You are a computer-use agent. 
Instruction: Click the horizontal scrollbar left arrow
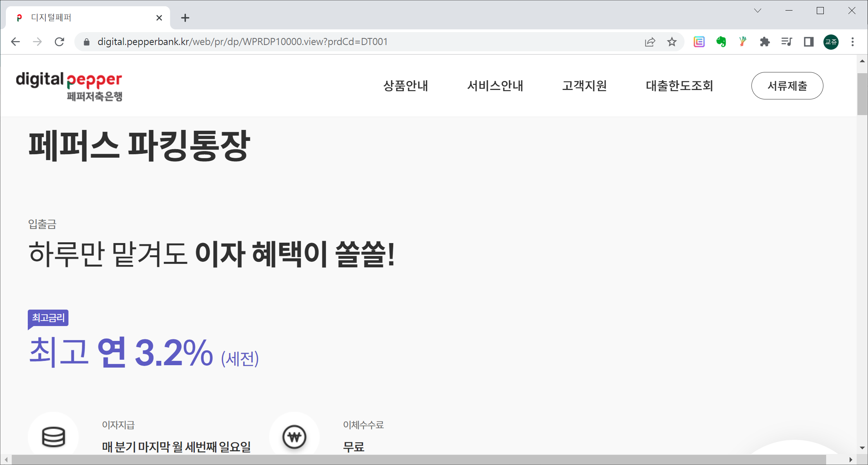pos(6,460)
